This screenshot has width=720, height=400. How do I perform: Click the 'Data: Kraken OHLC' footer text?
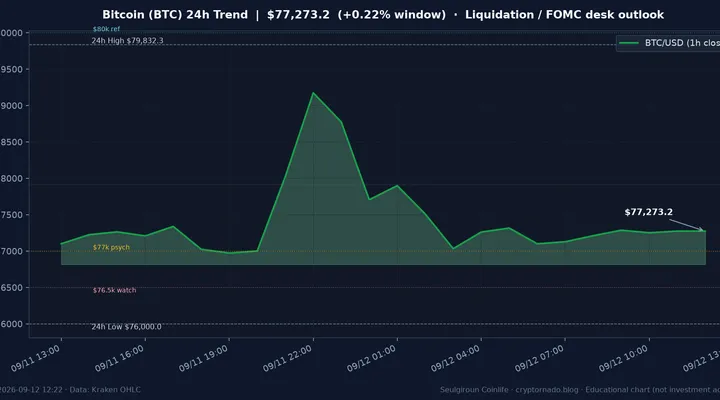pos(105,389)
